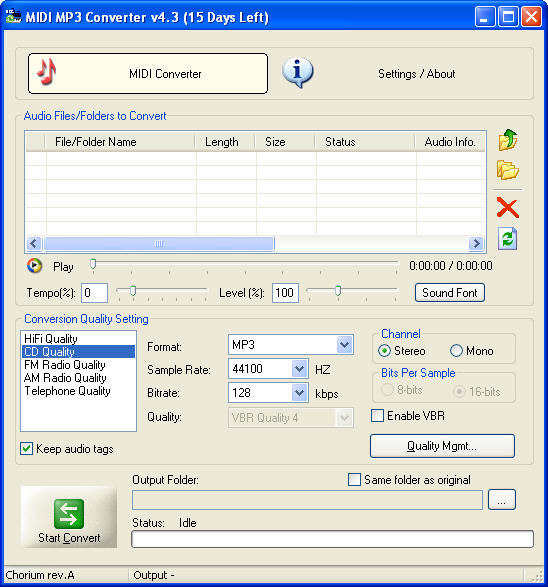Screen dimensions: 548x587
Task: Click the Audio Info. column header
Action: click(450, 142)
